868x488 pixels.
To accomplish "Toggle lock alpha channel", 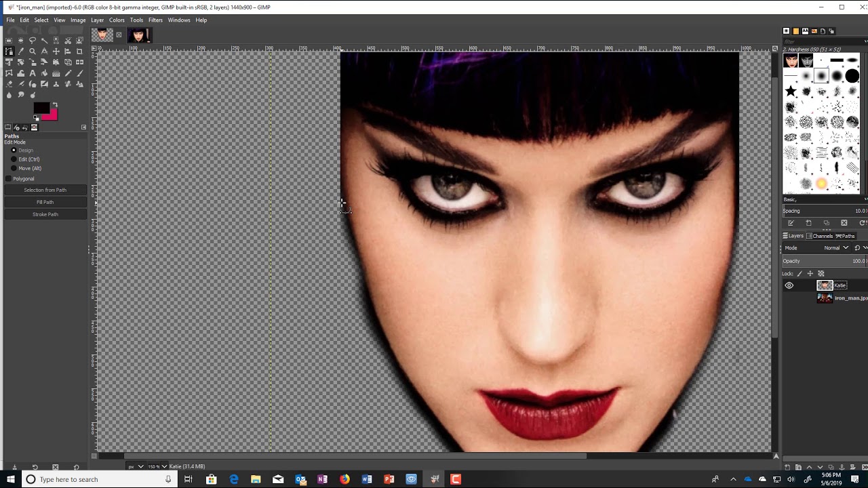I will pos(821,273).
